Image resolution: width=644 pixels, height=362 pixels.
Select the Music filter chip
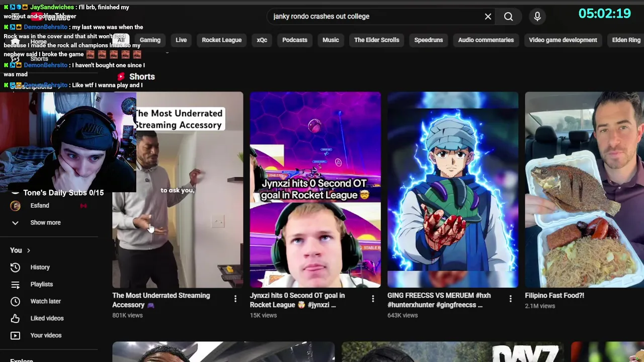(331, 40)
